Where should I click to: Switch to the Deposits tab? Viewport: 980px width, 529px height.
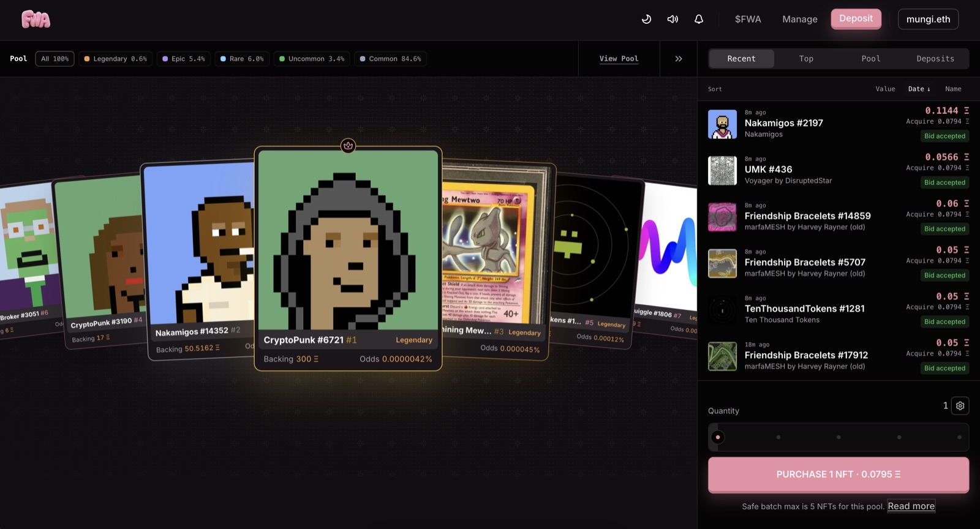tap(935, 59)
